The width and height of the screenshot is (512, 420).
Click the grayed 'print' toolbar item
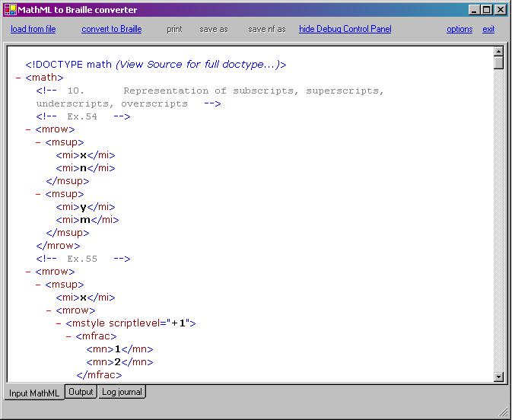(174, 29)
